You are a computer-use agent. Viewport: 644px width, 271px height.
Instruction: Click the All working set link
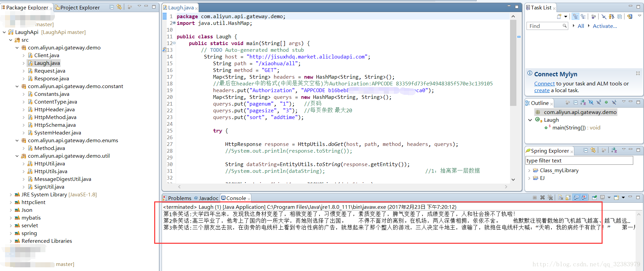pyautogui.click(x=581, y=26)
